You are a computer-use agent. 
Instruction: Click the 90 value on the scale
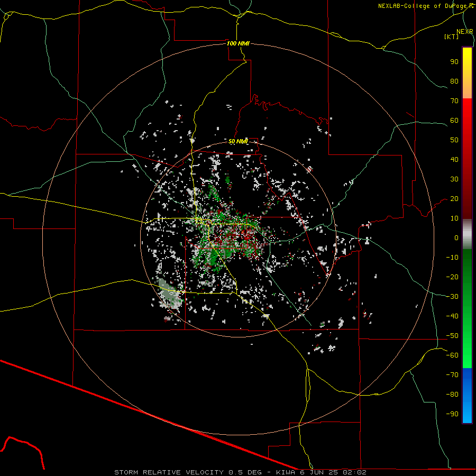click(454, 62)
